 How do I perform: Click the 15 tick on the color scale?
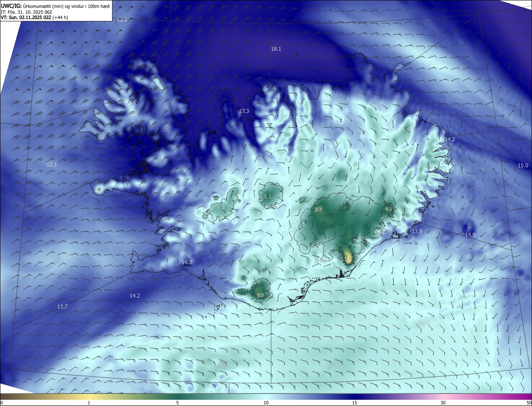(x=355, y=403)
